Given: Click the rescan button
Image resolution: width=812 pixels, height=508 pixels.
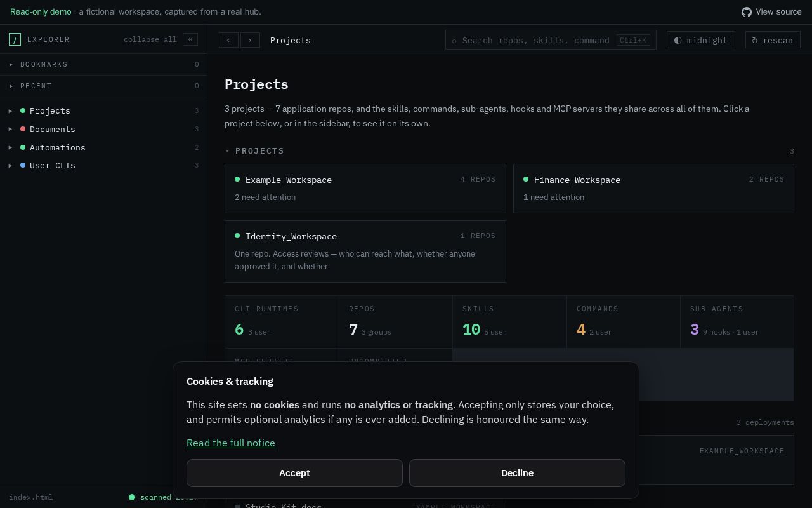Looking at the screenshot, I should [773, 40].
